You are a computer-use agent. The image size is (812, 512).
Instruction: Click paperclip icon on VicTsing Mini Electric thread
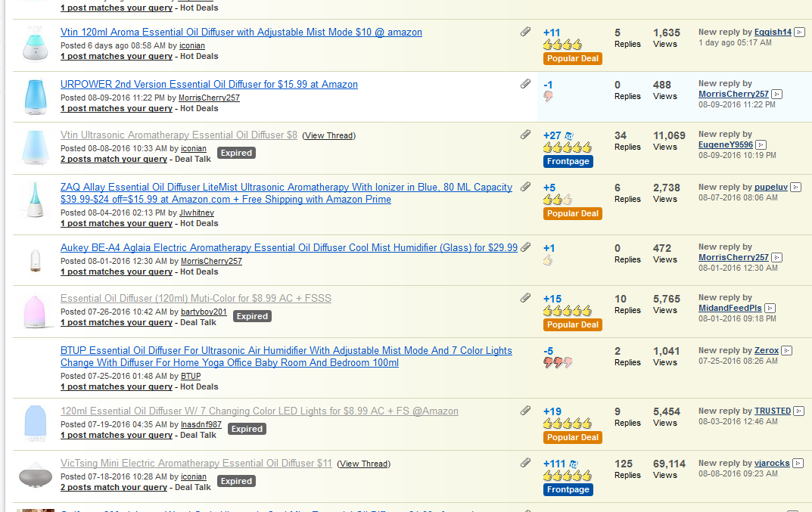tap(525, 462)
